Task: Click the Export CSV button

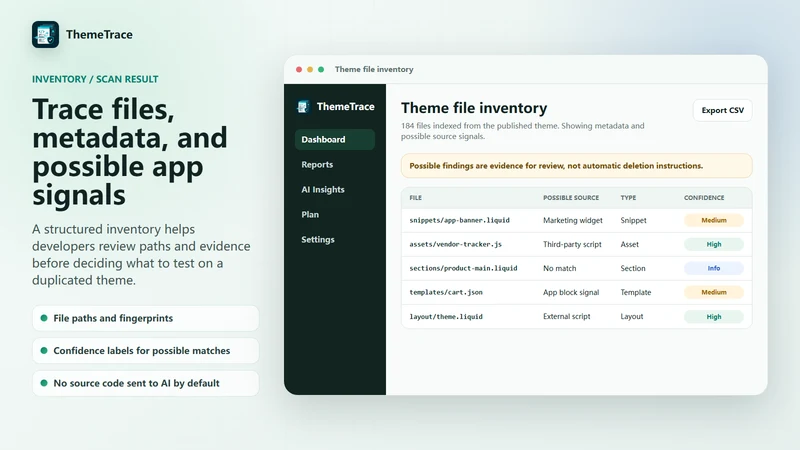Action: point(722,110)
